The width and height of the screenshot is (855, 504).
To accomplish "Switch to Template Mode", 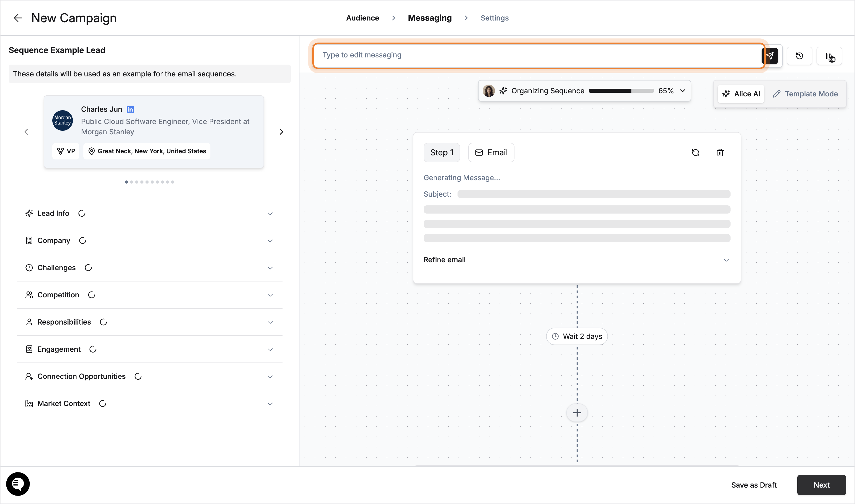I will tap(805, 94).
